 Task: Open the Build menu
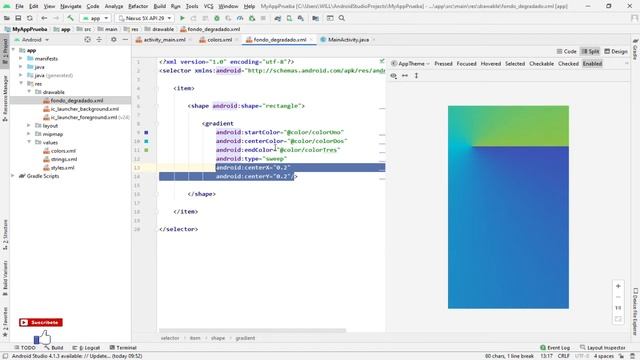pos(160,6)
